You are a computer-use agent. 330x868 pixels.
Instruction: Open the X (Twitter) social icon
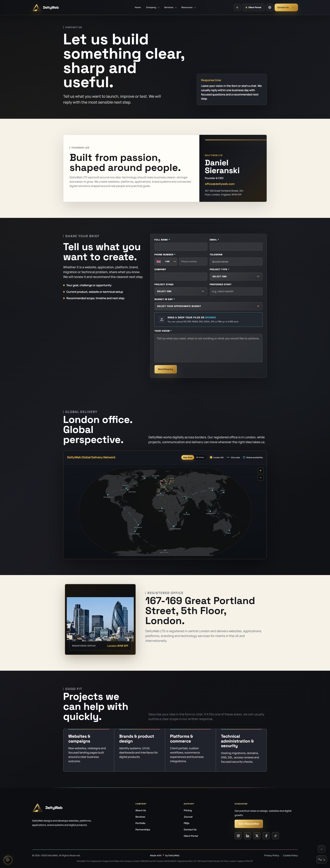(257, 836)
